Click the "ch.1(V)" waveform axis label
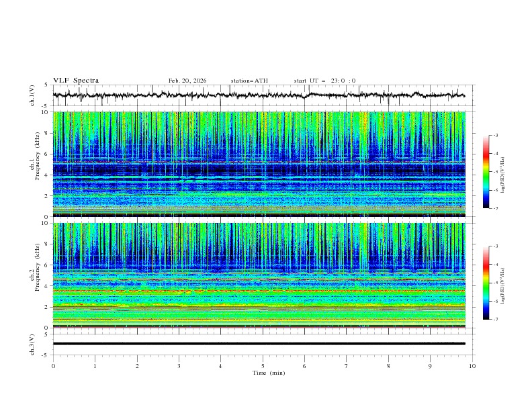Screen dimensions: 532x411 [32, 95]
